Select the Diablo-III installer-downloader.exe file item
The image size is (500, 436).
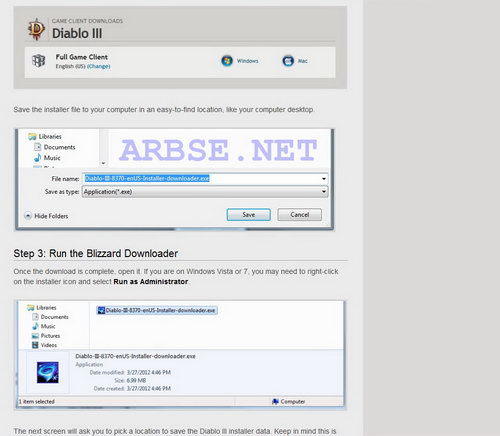point(157,310)
